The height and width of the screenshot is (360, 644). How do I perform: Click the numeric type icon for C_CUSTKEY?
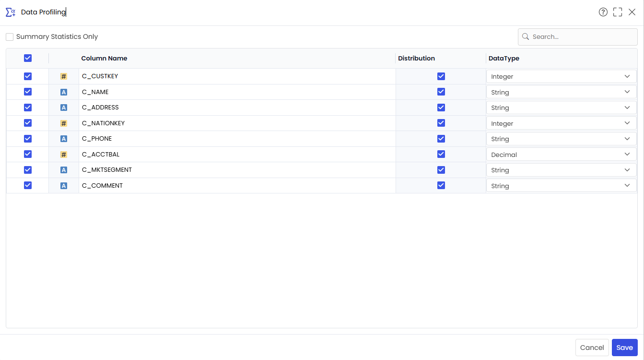click(x=64, y=76)
